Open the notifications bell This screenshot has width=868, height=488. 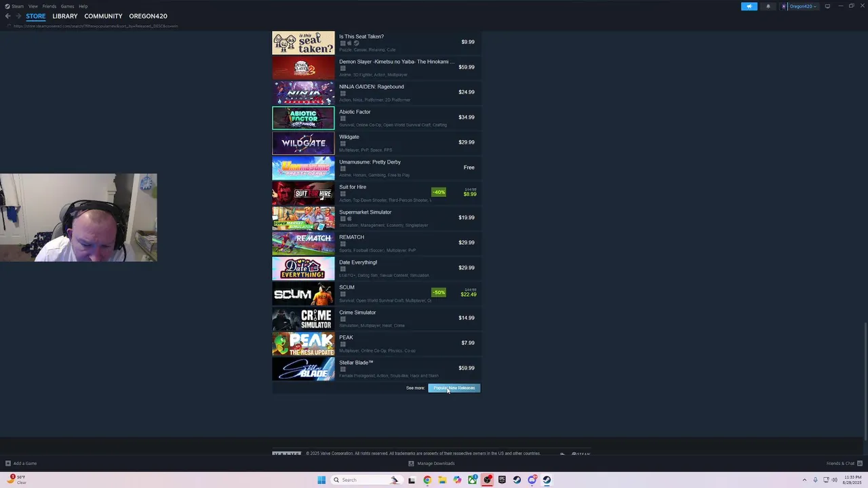[768, 6]
